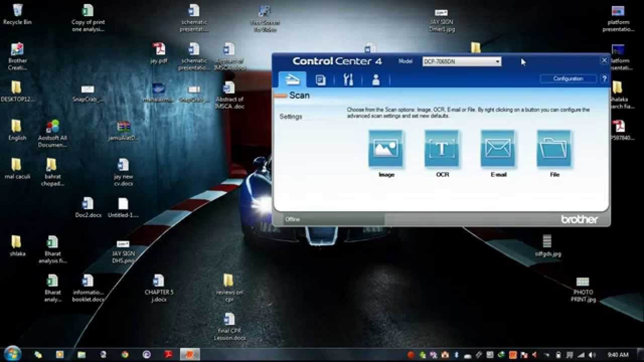This screenshot has height=362, width=644.
Task: Close the ControlCenter4 window
Action: point(604,60)
